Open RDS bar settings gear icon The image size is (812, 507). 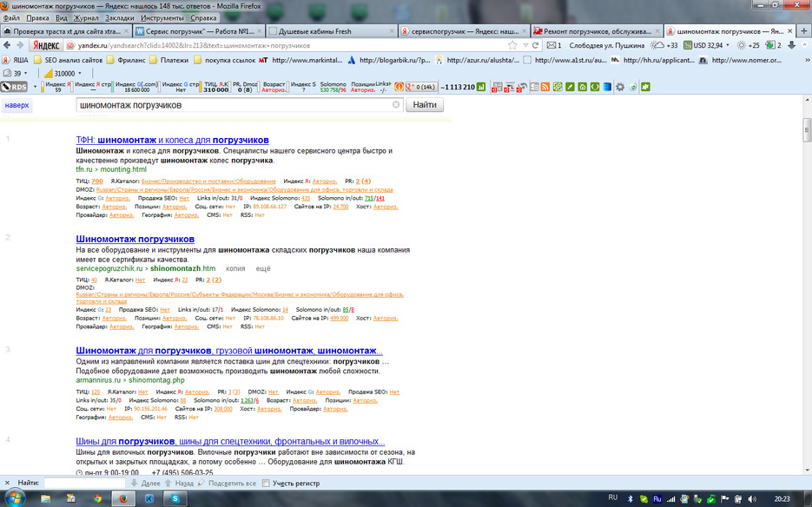pos(620,87)
